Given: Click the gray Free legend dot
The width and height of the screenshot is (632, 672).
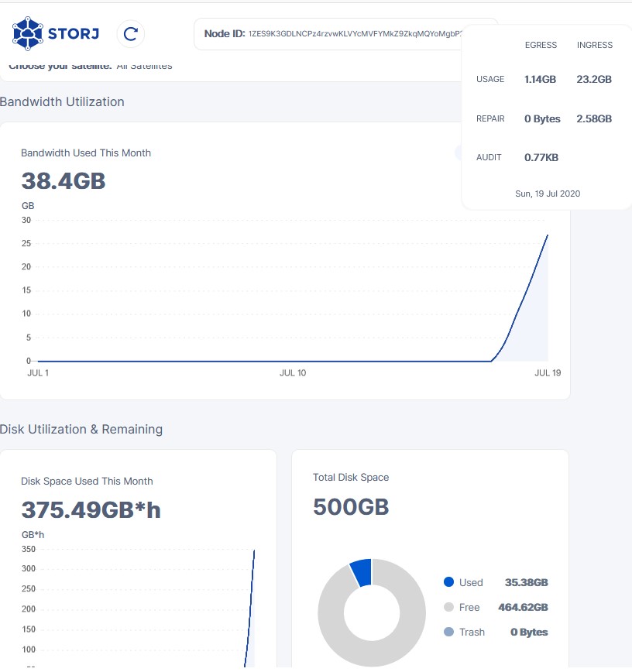Looking at the screenshot, I should [448, 607].
